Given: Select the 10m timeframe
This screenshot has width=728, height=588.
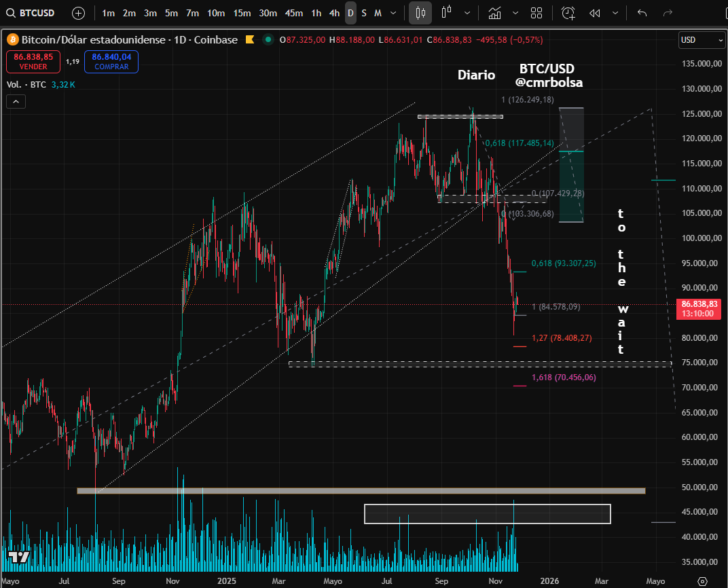Looking at the screenshot, I should coord(216,13).
